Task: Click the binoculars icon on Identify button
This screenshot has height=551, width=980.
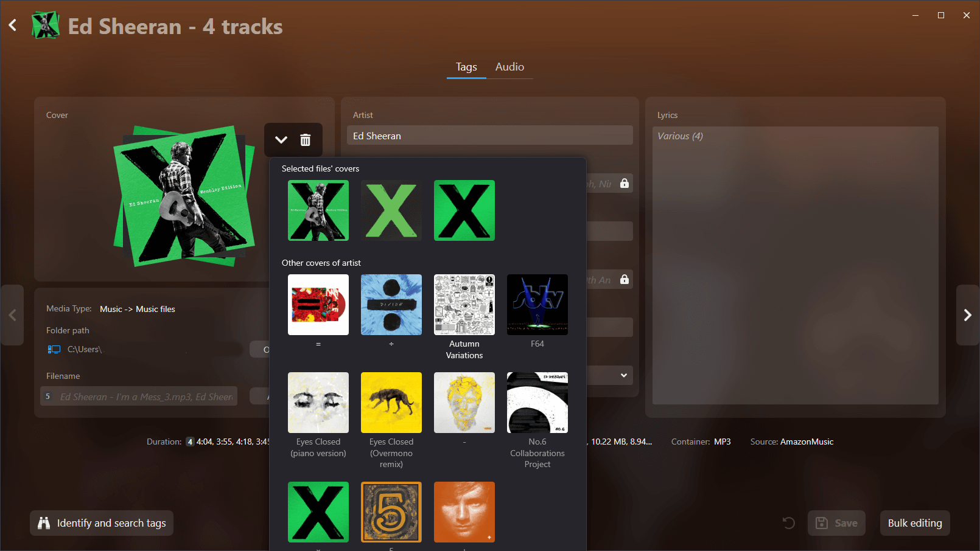Action: tap(43, 523)
